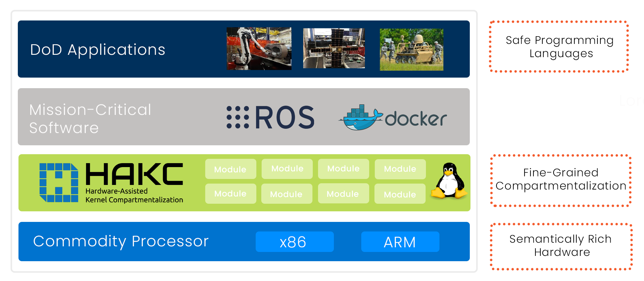Click the ROS wordmark letters

point(285,117)
